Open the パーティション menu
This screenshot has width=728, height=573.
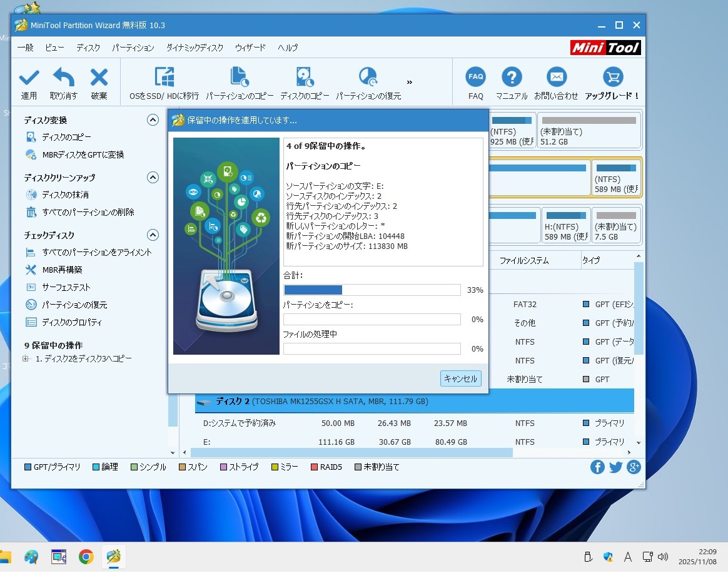pyautogui.click(x=133, y=48)
